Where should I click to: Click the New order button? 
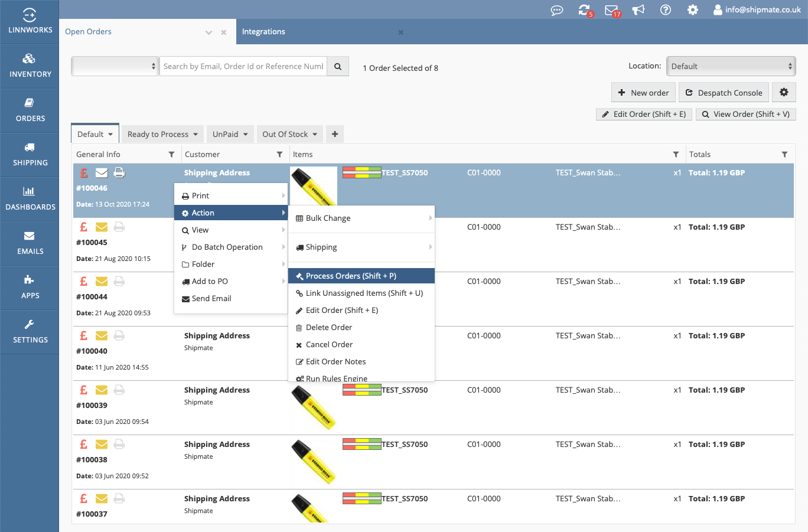click(643, 93)
